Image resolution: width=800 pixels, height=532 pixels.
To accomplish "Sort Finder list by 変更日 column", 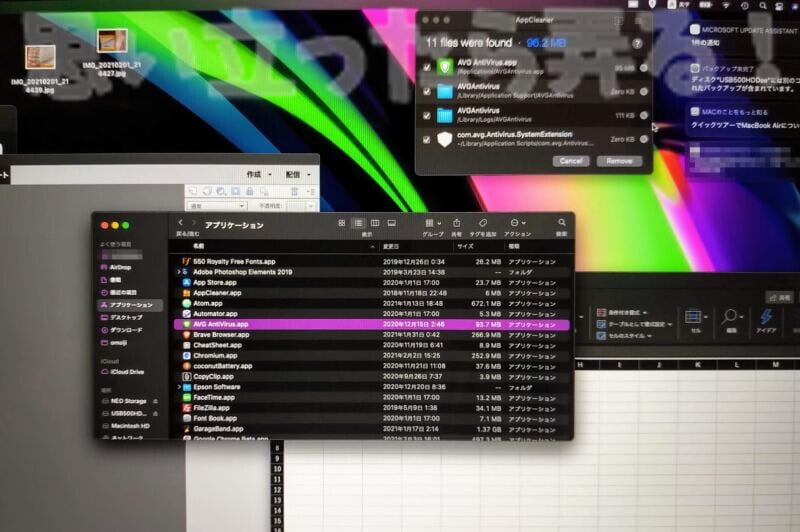I will [x=416, y=246].
